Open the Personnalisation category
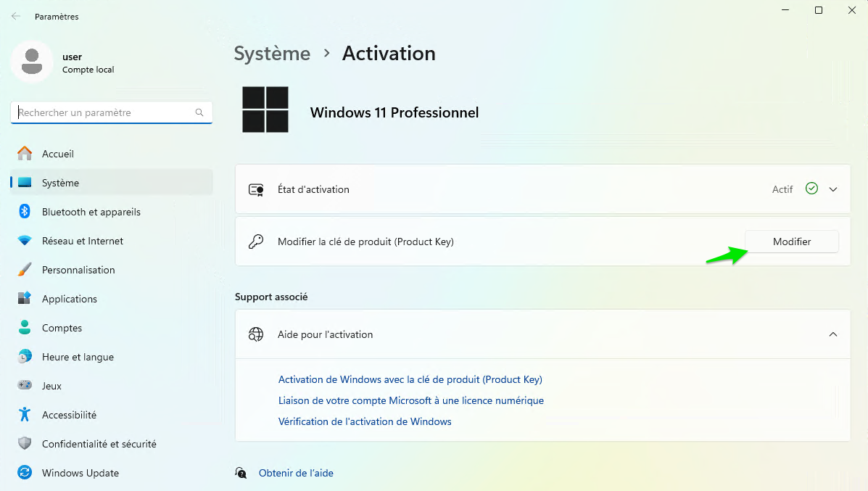 [x=111, y=270]
